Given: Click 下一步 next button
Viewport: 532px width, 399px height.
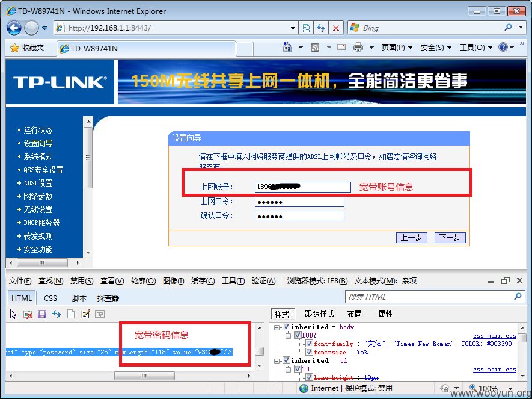Looking at the screenshot, I should click(x=450, y=237).
